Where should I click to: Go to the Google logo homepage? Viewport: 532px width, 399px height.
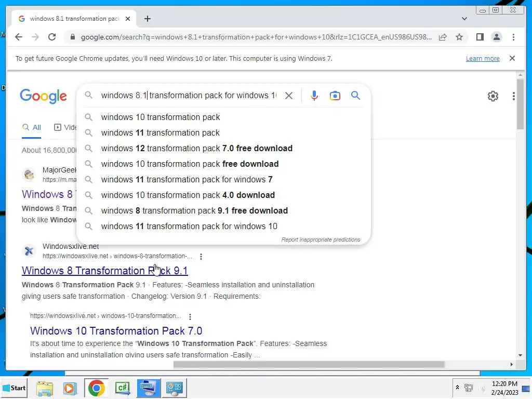43,96
